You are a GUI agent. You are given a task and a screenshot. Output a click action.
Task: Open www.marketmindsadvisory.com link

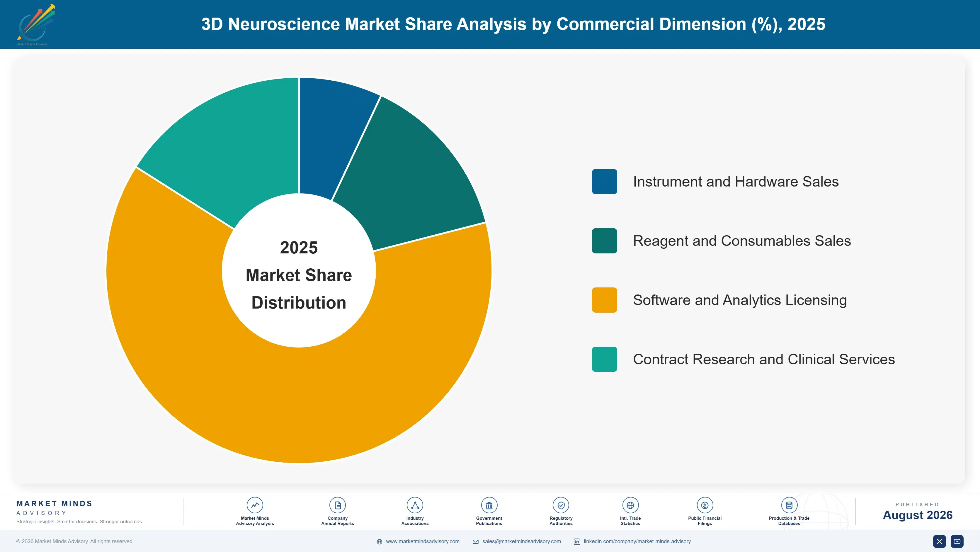pos(422,541)
